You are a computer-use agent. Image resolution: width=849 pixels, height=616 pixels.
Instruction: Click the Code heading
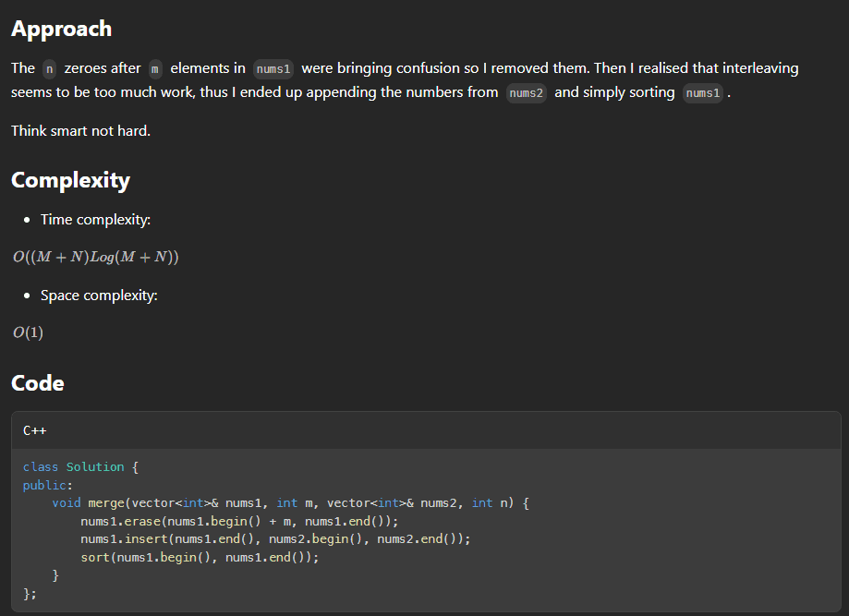click(38, 383)
